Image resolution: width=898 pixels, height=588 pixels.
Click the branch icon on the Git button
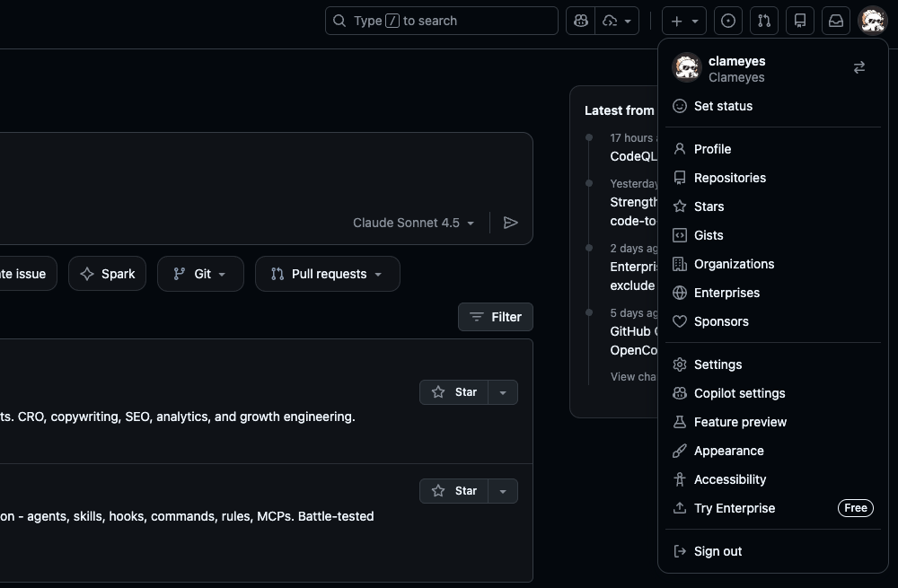180,274
